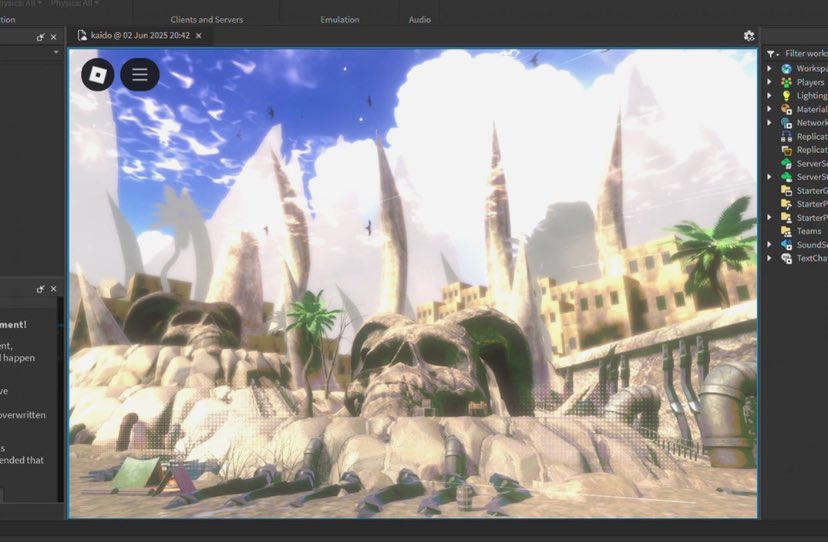
Task: Close the lower left panel
Action: click(53, 289)
